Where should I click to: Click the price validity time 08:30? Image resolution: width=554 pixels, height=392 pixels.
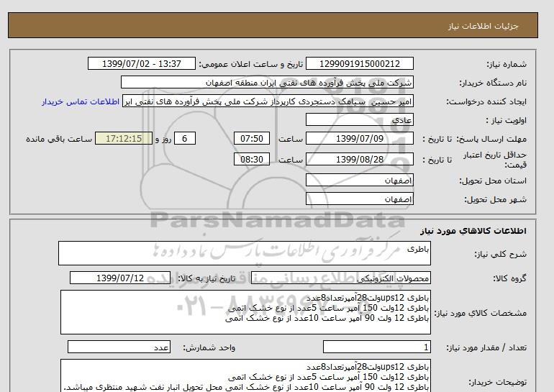[x=252, y=159]
